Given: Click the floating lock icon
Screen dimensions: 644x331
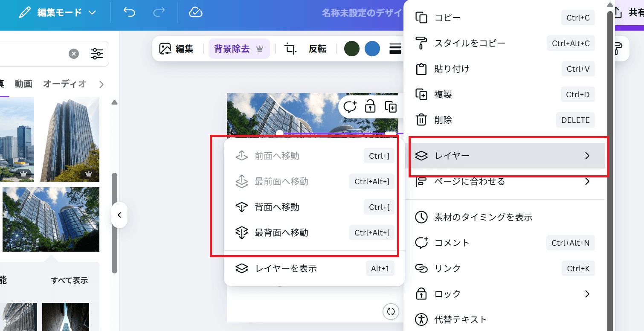Looking at the screenshot, I should pos(370,106).
